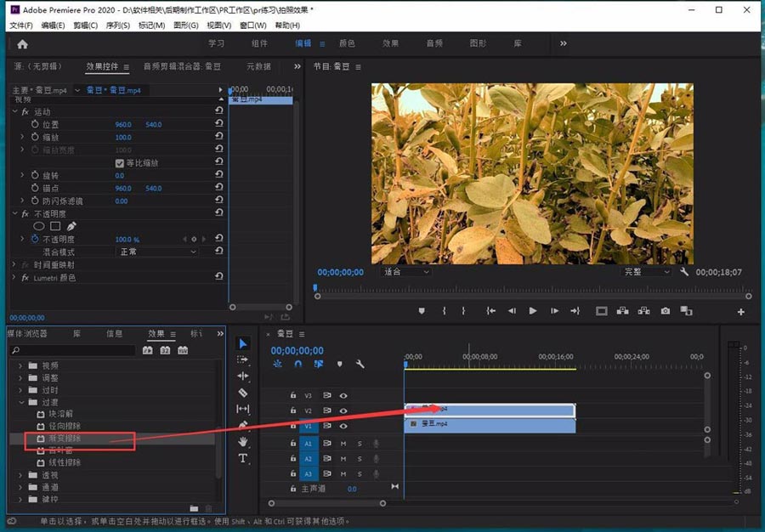Expand the first folder in the Effects list

click(x=20, y=365)
